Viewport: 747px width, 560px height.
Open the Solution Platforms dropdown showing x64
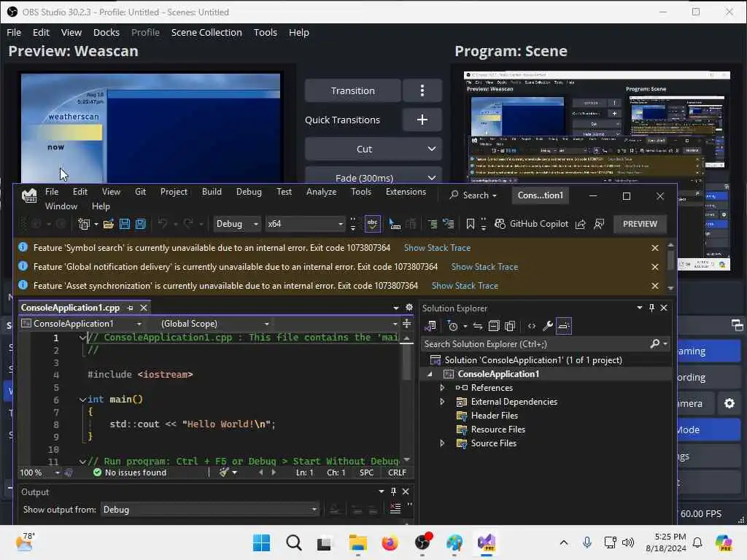point(305,224)
